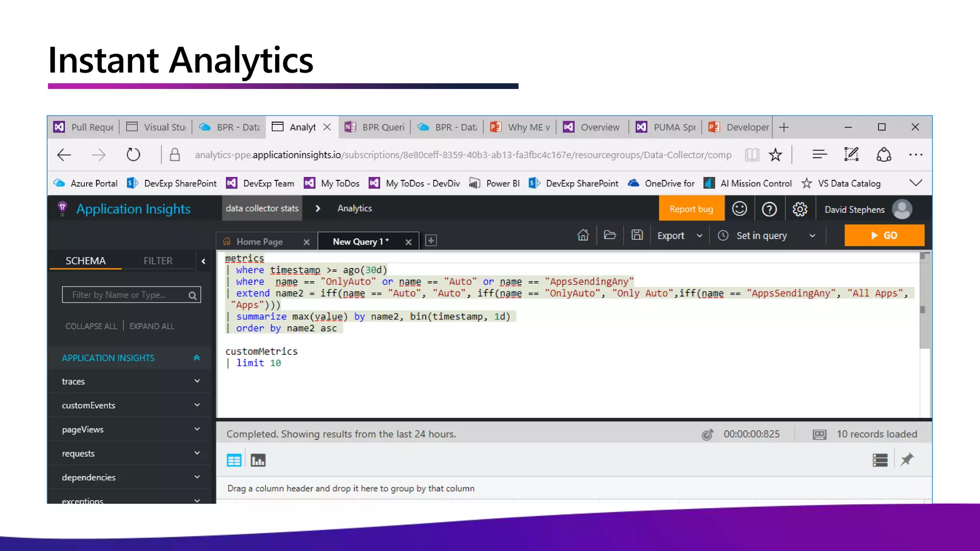Screen dimensions: 980x551
Task: Add page to favorites star
Action: coord(775,154)
